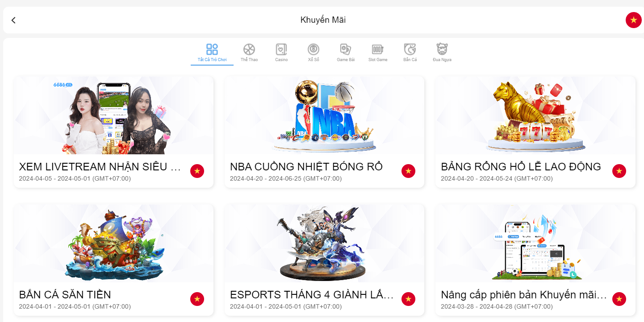Click the flag icon on Bắn Cá Săn Tiền card
644x322 pixels.
pyautogui.click(x=197, y=299)
